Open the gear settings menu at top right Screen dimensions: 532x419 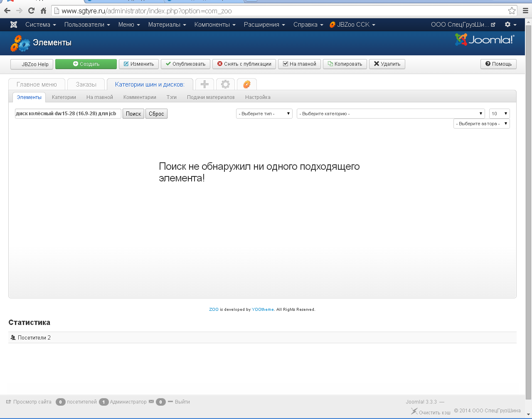point(510,25)
